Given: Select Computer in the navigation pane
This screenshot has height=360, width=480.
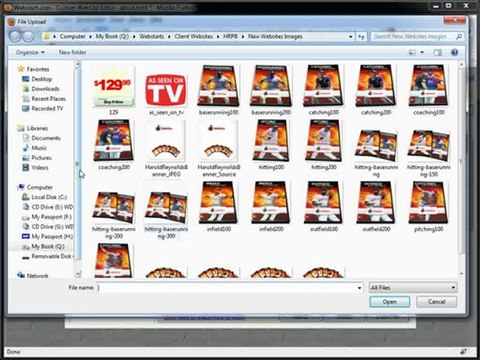Looking at the screenshot, I should click(39, 187).
